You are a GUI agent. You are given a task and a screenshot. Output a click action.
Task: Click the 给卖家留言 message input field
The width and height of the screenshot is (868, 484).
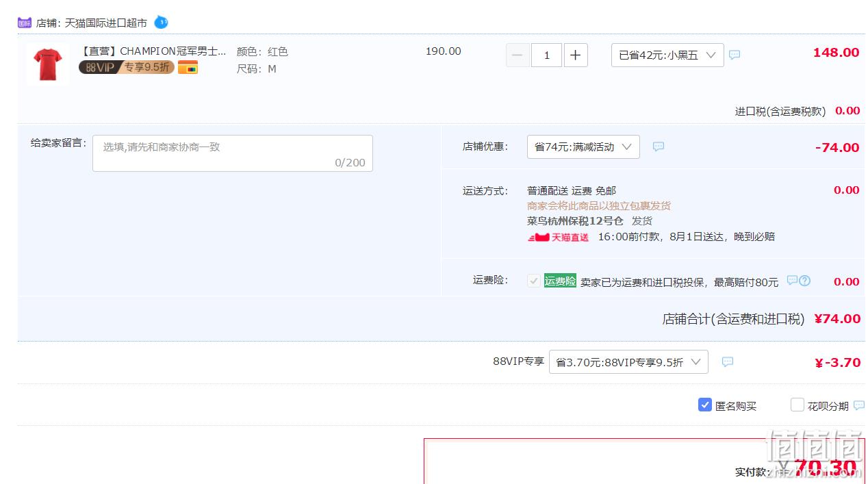(x=233, y=153)
